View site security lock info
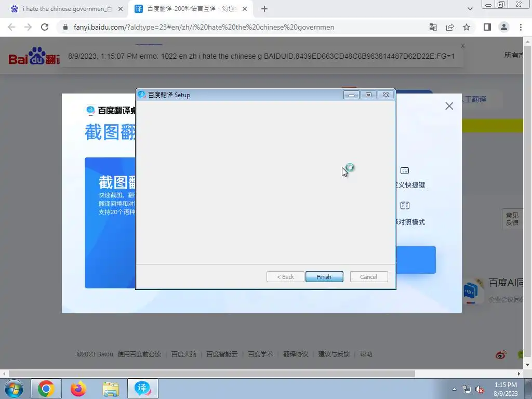532x399 pixels. click(x=65, y=27)
